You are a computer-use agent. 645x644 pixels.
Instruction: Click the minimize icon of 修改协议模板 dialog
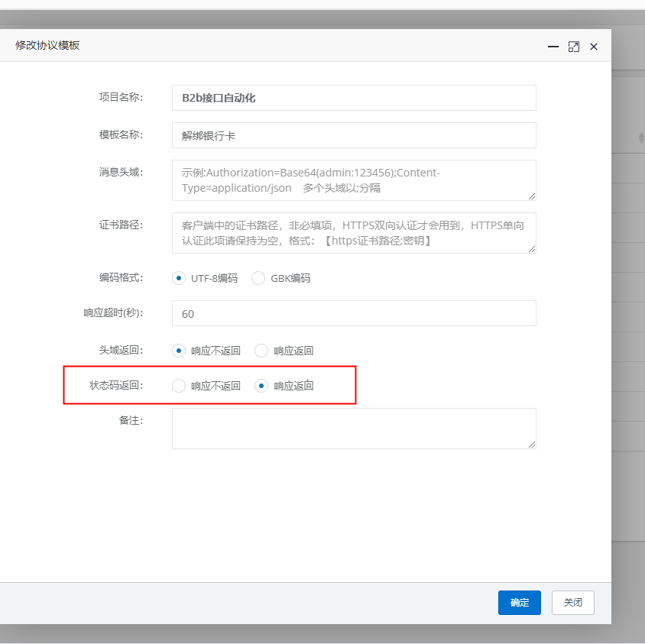tap(553, 47)
